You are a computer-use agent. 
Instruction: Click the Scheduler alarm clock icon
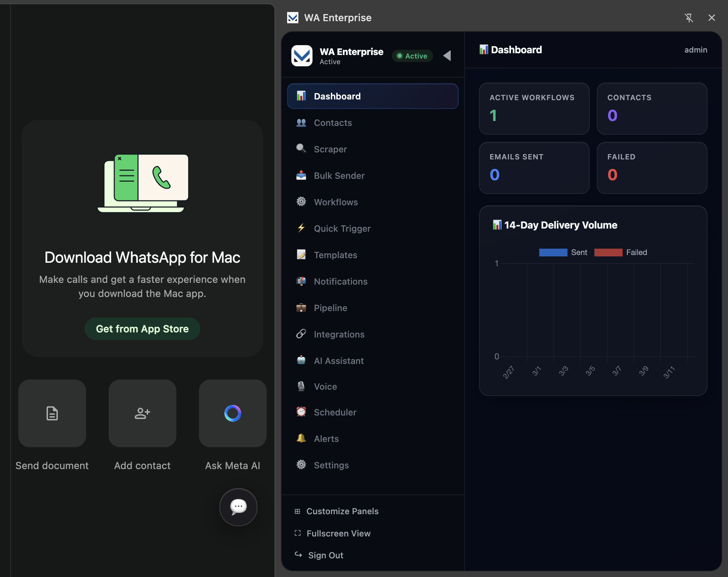point(301,412)
